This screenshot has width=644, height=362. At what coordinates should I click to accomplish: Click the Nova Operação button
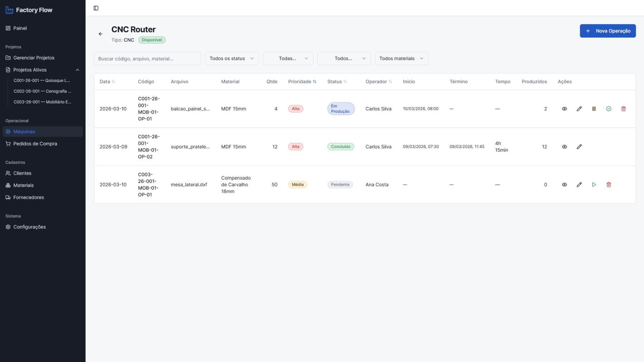[607, 31]
